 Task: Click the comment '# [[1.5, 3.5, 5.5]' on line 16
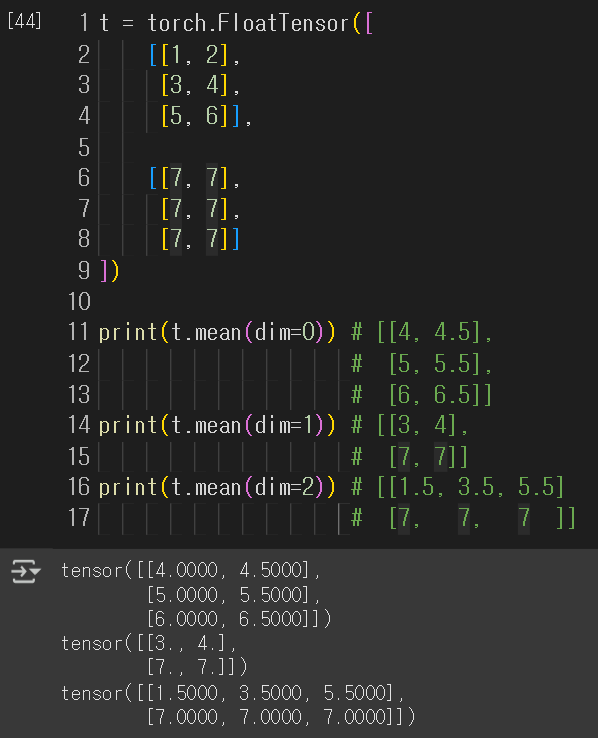click(x=458, y=487)
